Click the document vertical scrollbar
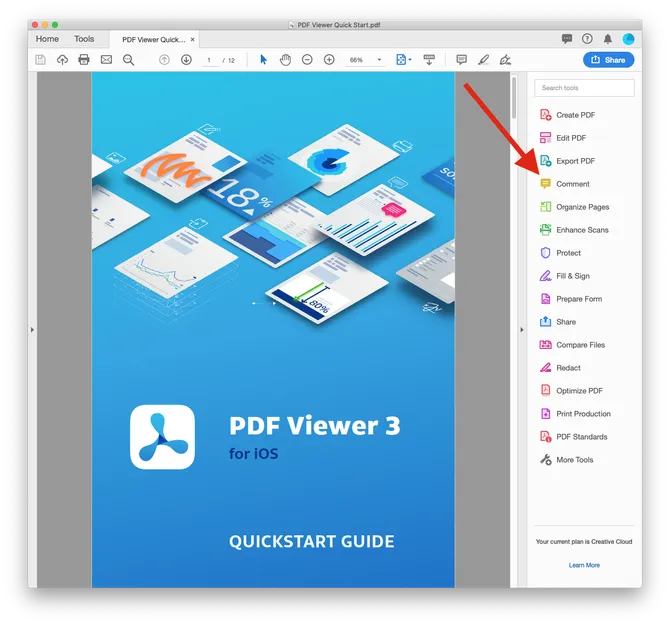The image size is (670, 625). coord(514,97)
